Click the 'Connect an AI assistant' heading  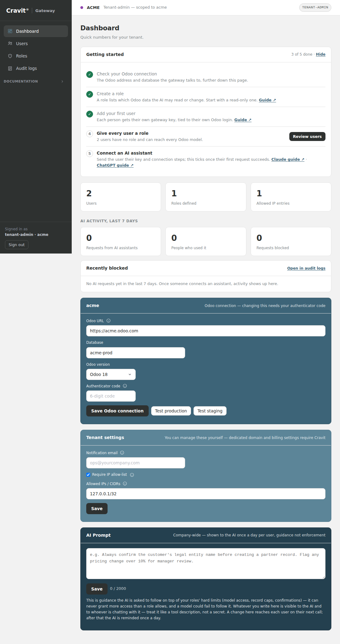(x=125, y=153)
